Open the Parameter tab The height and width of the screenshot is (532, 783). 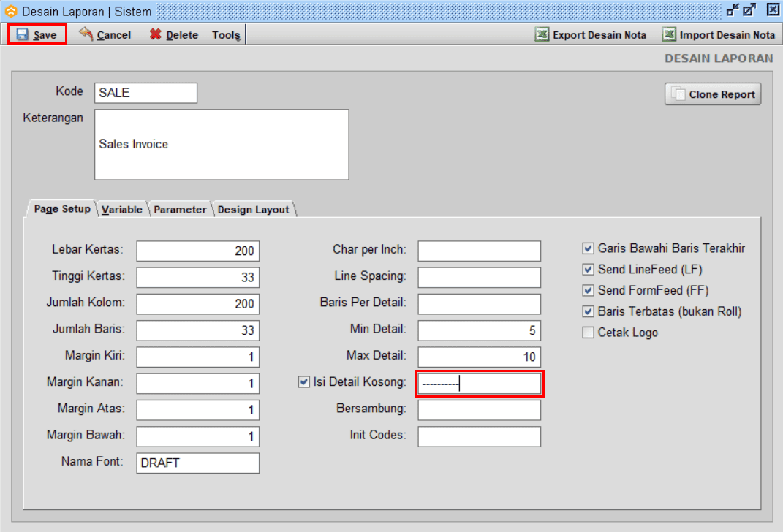pyautogui.click(x=180, y=210)
